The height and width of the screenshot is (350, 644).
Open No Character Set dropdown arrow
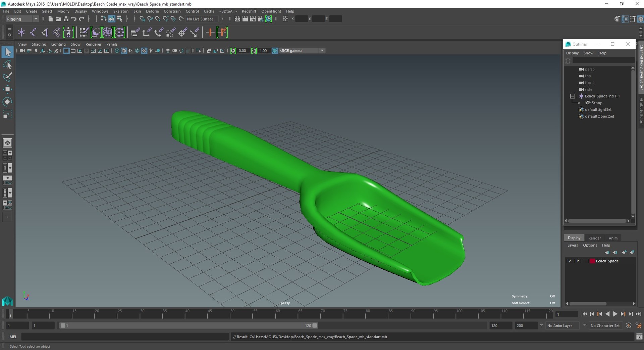pos(585,325)
